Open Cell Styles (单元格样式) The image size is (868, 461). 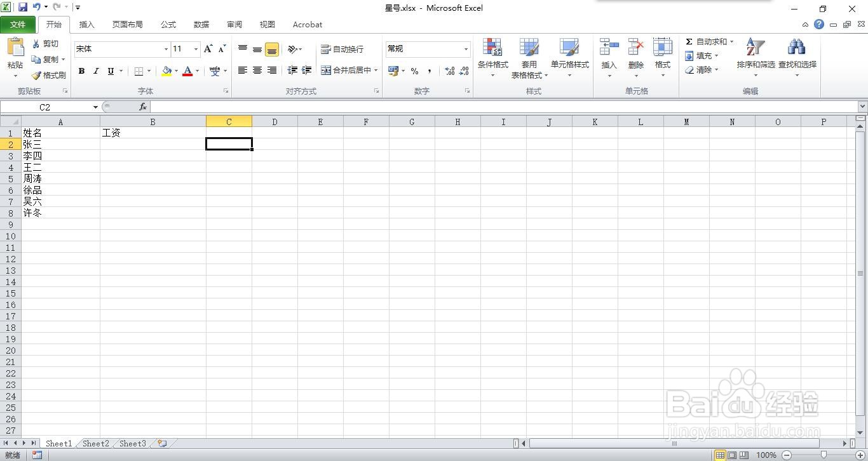point(570,57)
